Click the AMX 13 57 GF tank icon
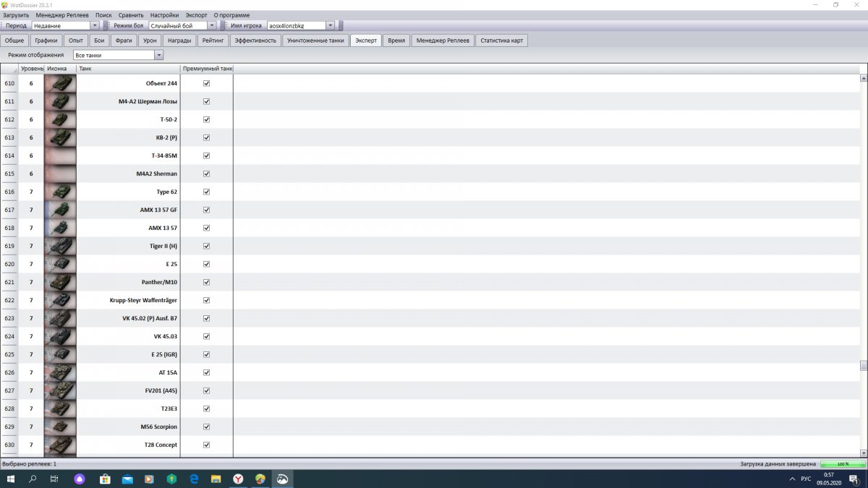Screen dimensions: 868x488 (x=60, y=210)
